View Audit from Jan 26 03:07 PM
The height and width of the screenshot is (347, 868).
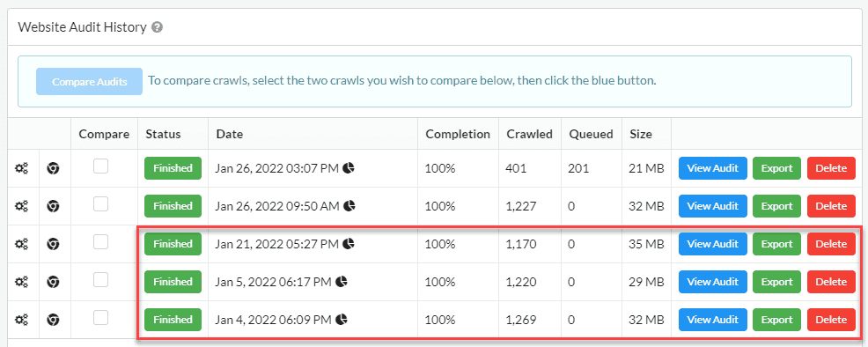712,168
